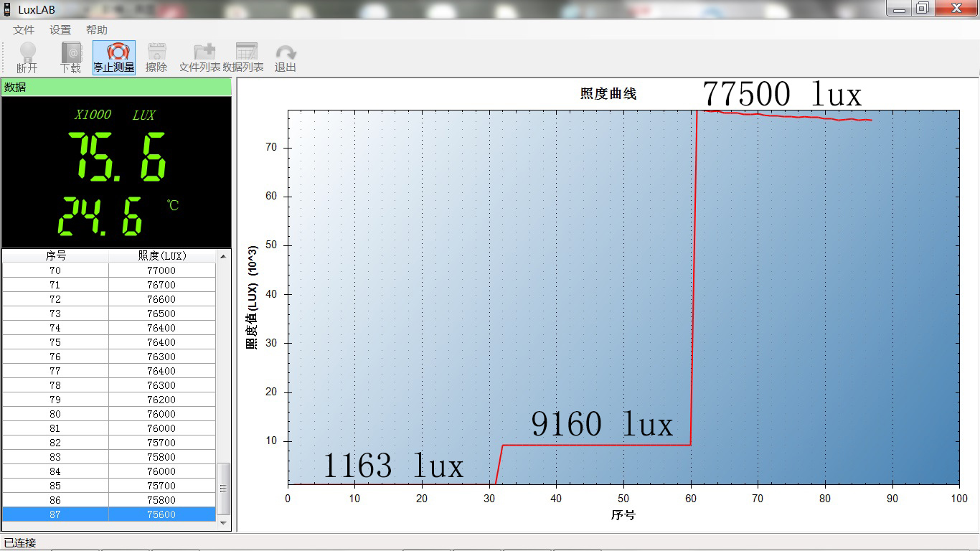Click the data table scroll-down arrow
Image resolution: width=980 pixels, height=551 pixels.
click(224, 523)
